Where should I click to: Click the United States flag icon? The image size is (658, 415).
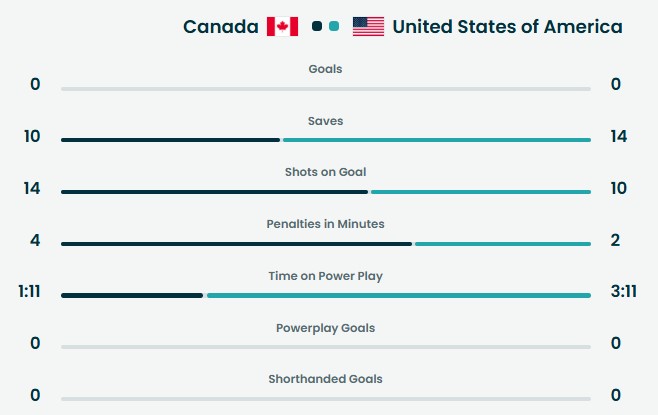click(368, 27)
